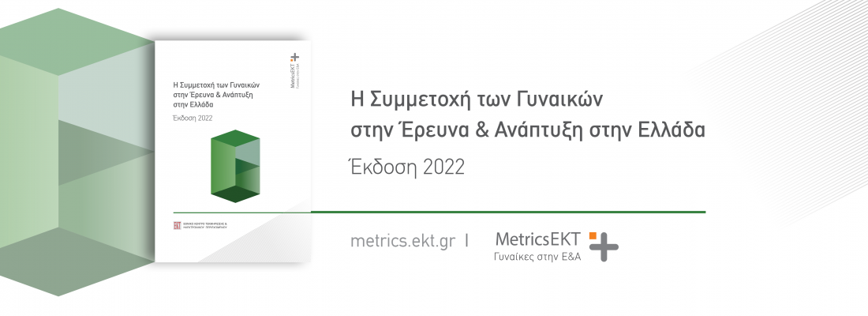Click the green hexagon graphic on the report cover
The width and height of the screenshot is (868, 316).
click(x=235, y=167)
